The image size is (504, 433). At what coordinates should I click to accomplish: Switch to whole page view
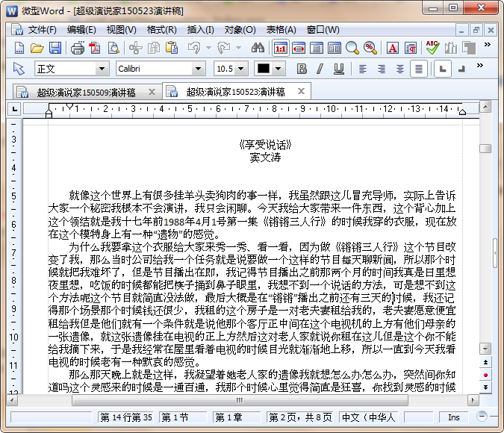pos(317,49)
